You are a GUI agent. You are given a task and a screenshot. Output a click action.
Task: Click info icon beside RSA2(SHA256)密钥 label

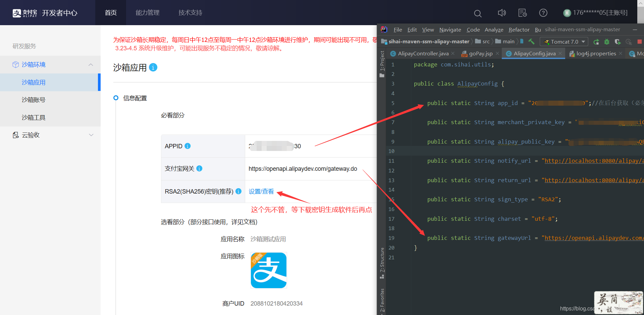point(238,191)
